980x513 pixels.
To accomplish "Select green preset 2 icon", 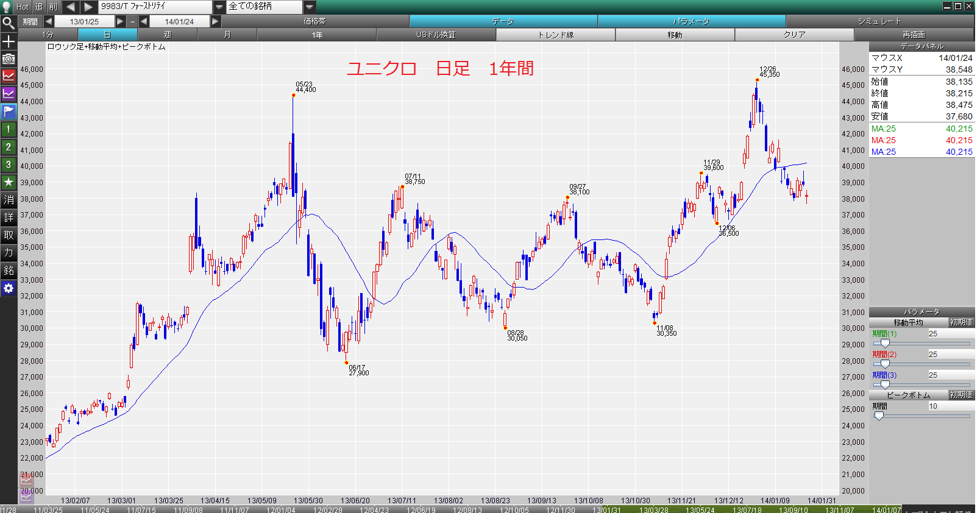I will click(9, 147).
